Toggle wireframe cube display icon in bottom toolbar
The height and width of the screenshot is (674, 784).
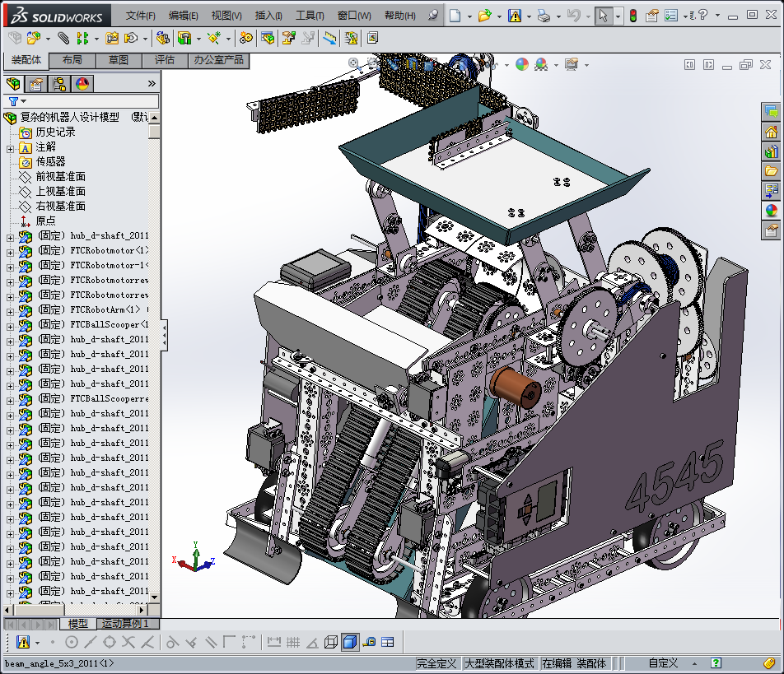[x=331, y=642]
